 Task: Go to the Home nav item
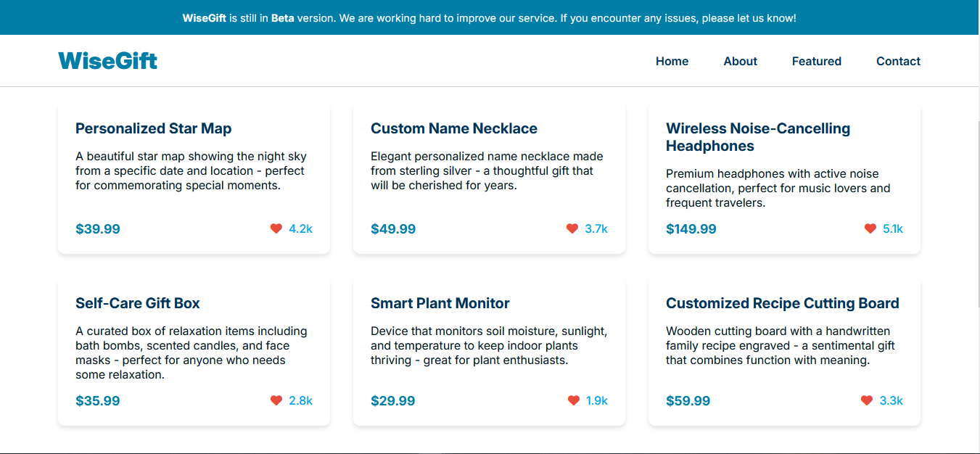672,62
